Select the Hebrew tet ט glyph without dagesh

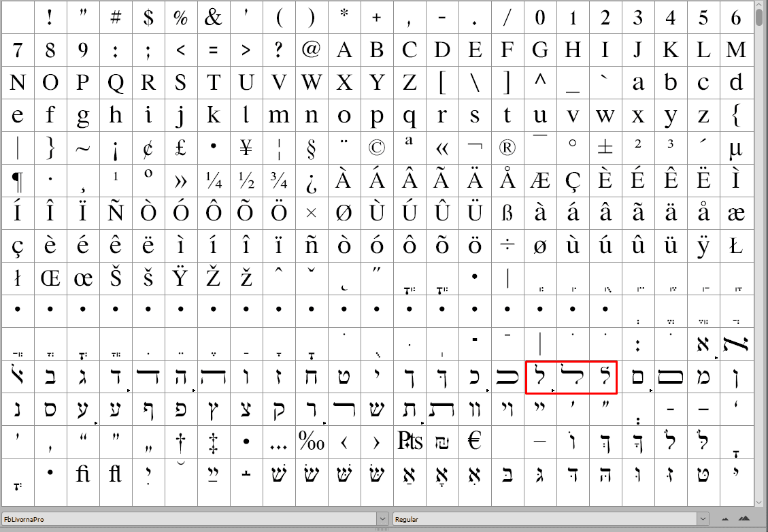pos(344,377)
